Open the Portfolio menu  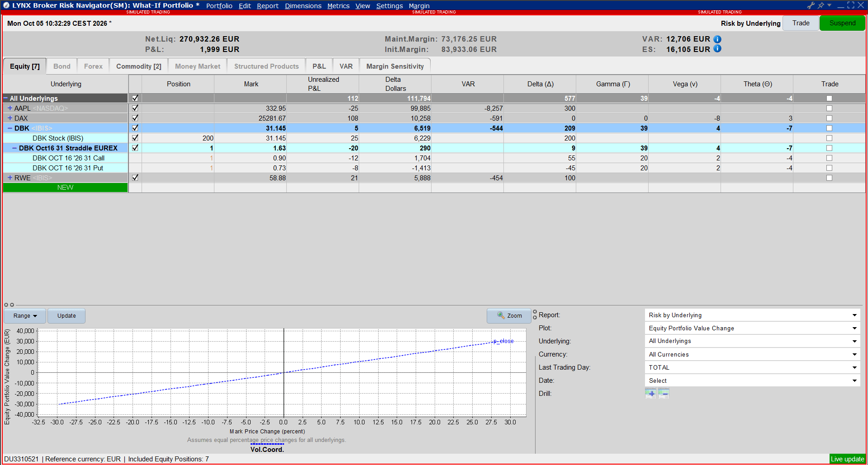click(219, 6)
